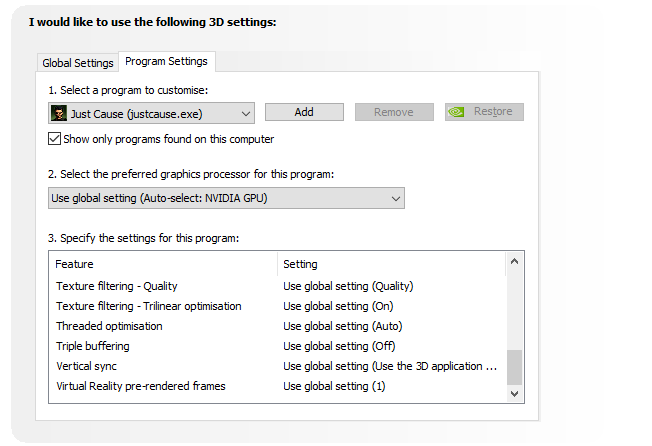Click Texture filtering - Trilinear optimisation row
Screen dimensions: 652x446
[x=149, y=306]
